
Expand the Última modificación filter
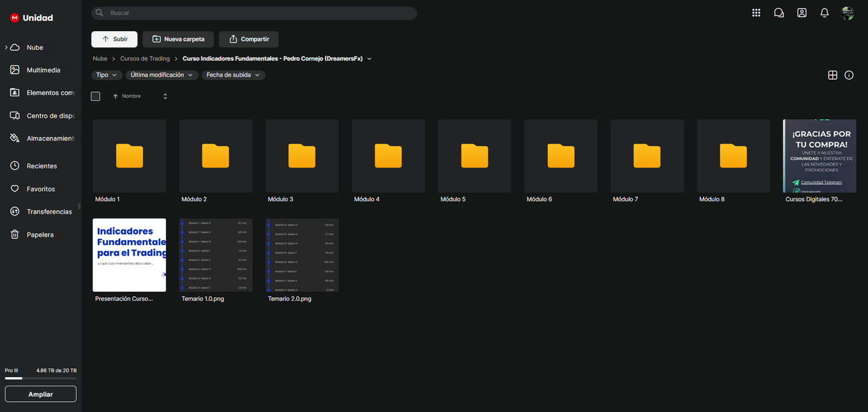tap(162, 75)
